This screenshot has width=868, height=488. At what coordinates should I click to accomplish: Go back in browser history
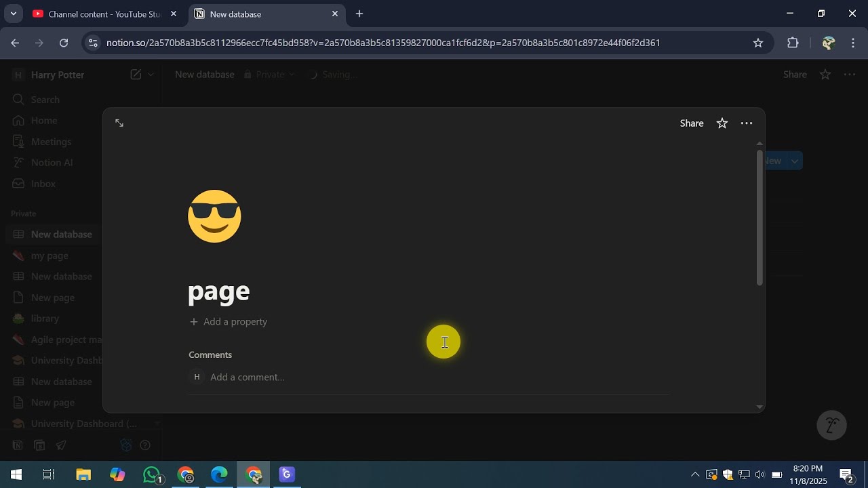coord(15,43)
